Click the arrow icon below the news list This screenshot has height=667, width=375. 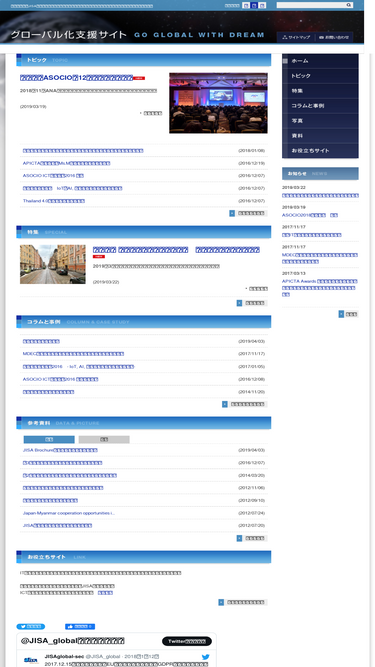pos(341,314)
